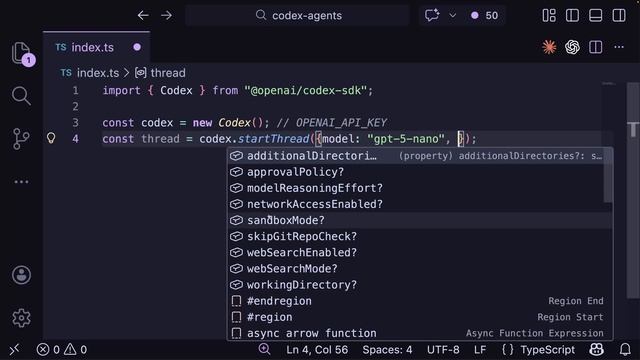Select modelReasoningEffort? suggestion
The height and width of the screenshot is (360, 640).
tap(420, 188)
